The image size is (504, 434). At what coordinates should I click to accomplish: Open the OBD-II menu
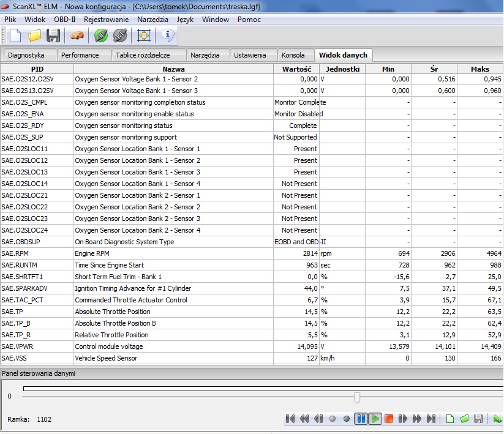coord(65,20)
